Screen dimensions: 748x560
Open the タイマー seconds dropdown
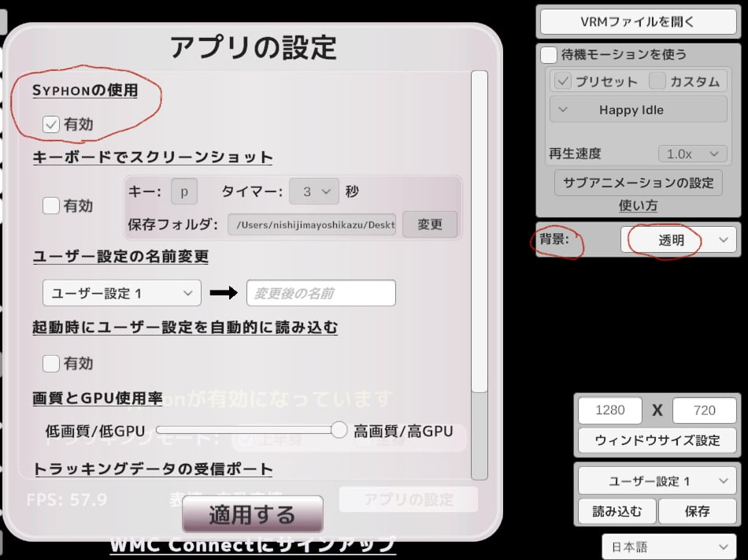point(313,191)
